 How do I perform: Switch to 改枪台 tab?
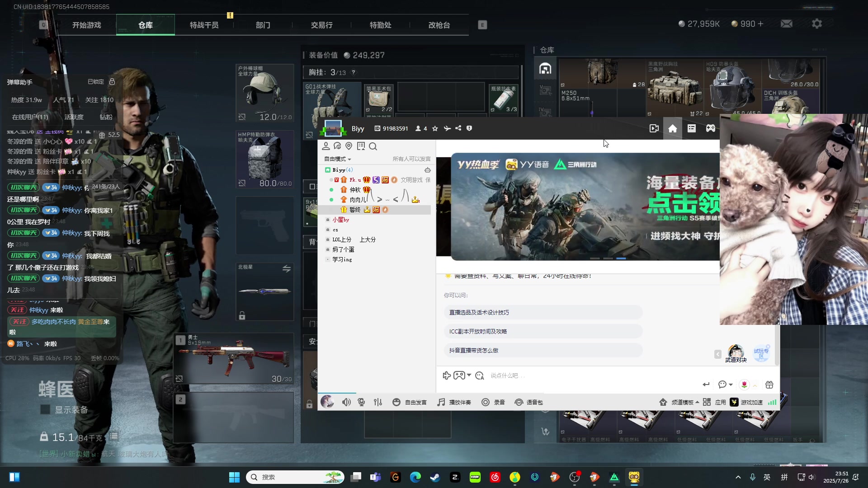pos(439,25)
